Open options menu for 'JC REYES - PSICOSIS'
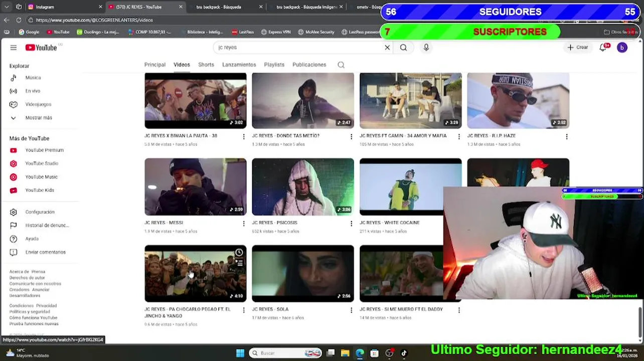The width and height of the screenshot is (644, 361). pyautogui.click(x=351, y=223)
